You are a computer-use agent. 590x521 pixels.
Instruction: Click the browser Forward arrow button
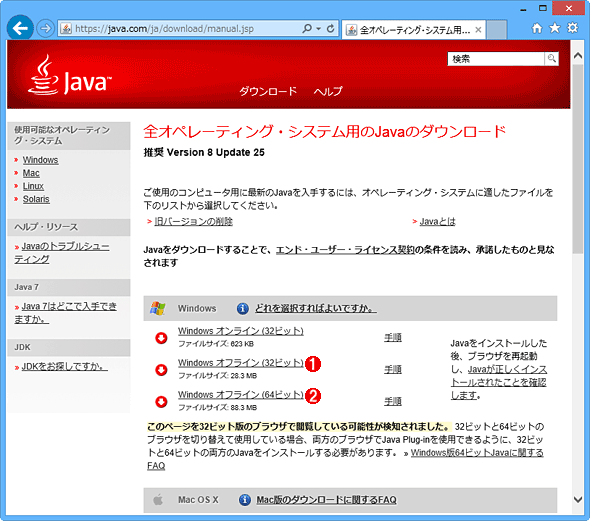click(x=46, y=28)
